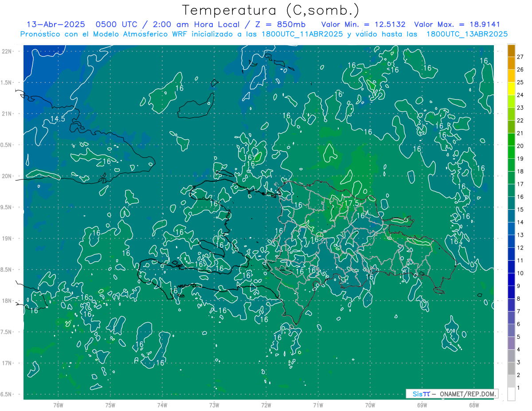Image resolution: width=532 pixels, height=411 pixels.
Task: Click the colorbar scale label "24"
Action: click(x=520, y=95)
